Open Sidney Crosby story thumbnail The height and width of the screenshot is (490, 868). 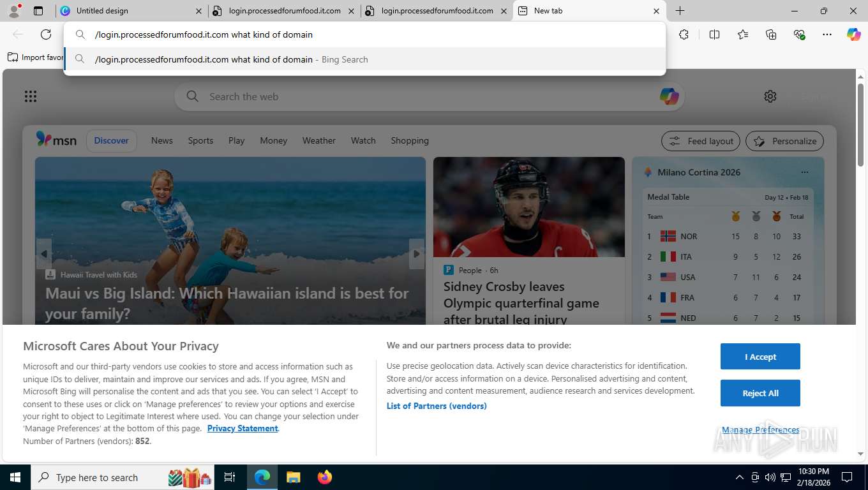(x=529, y=207)
